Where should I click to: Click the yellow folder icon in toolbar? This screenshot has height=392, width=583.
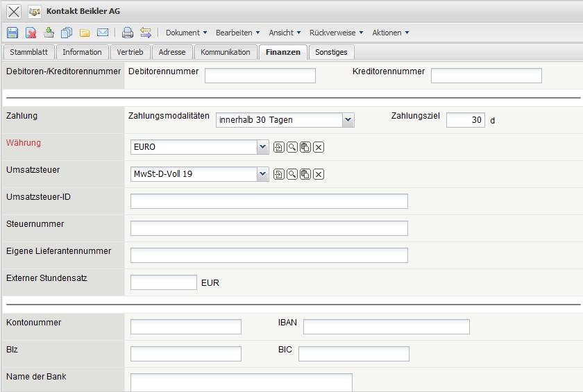click(85, 33)
